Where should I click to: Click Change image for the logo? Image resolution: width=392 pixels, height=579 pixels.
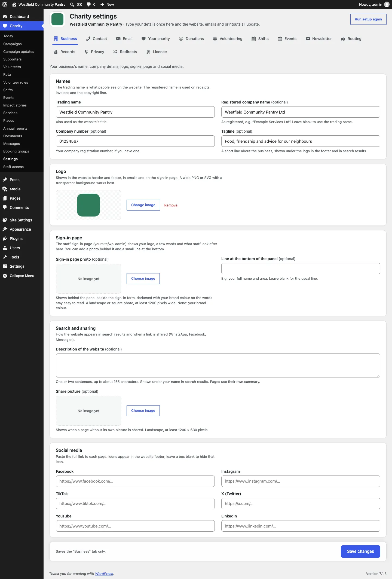pos(143,205)
